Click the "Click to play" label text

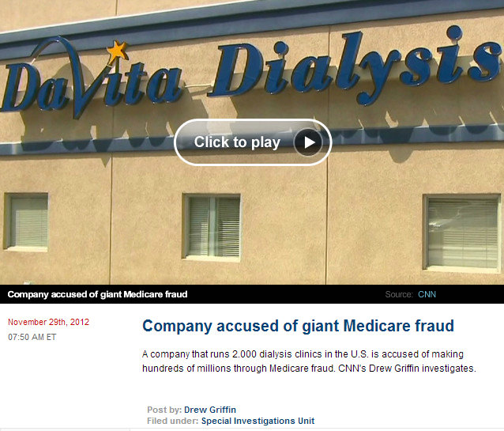coord(237,142)
